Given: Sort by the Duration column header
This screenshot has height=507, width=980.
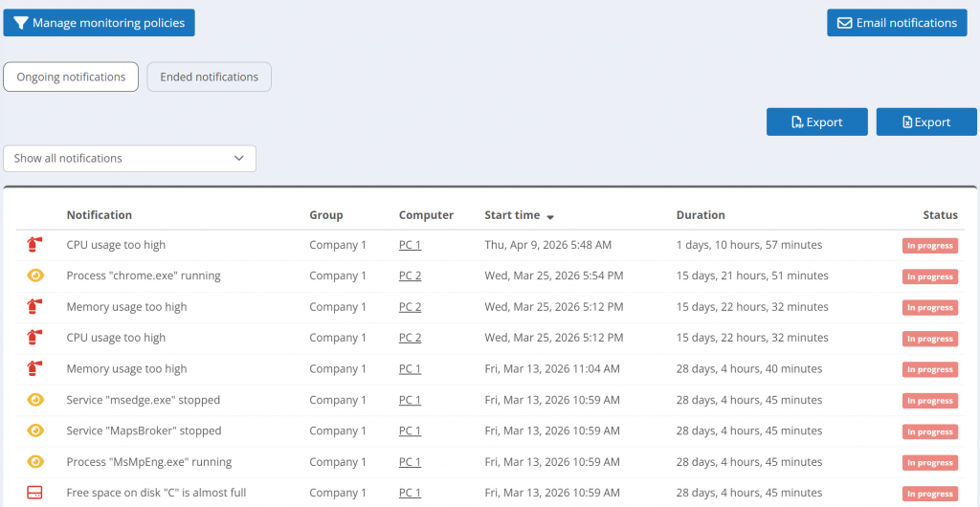Looking at the screenshot, I should 701,215.
